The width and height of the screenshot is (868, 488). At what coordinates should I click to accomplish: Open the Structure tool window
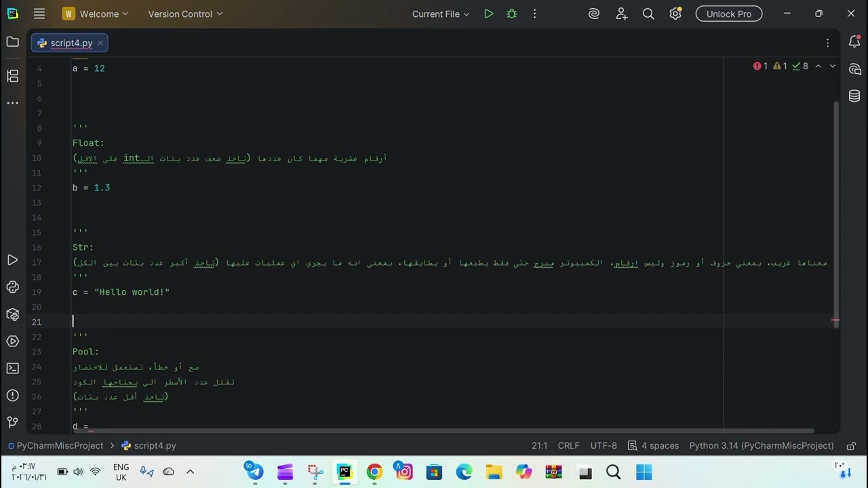point(12,76)
